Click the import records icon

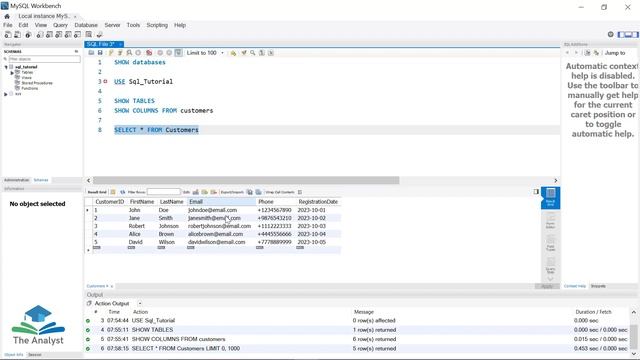[x=258, y=192]
